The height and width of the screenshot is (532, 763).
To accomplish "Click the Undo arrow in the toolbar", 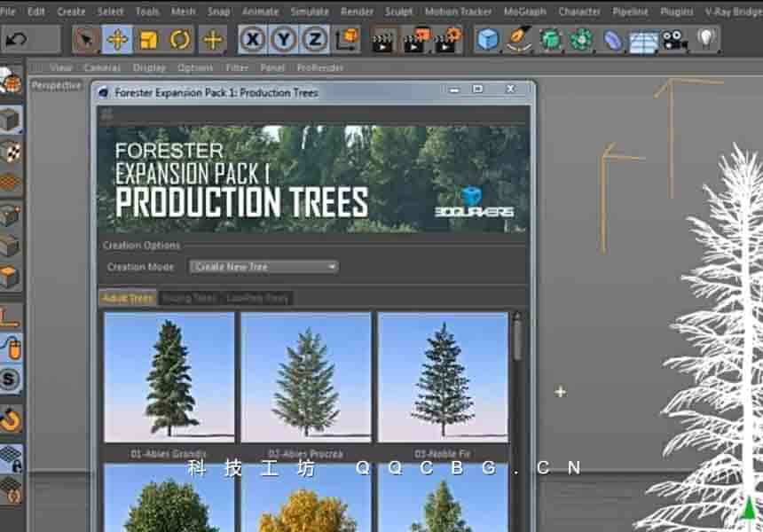I will [17, 39].
